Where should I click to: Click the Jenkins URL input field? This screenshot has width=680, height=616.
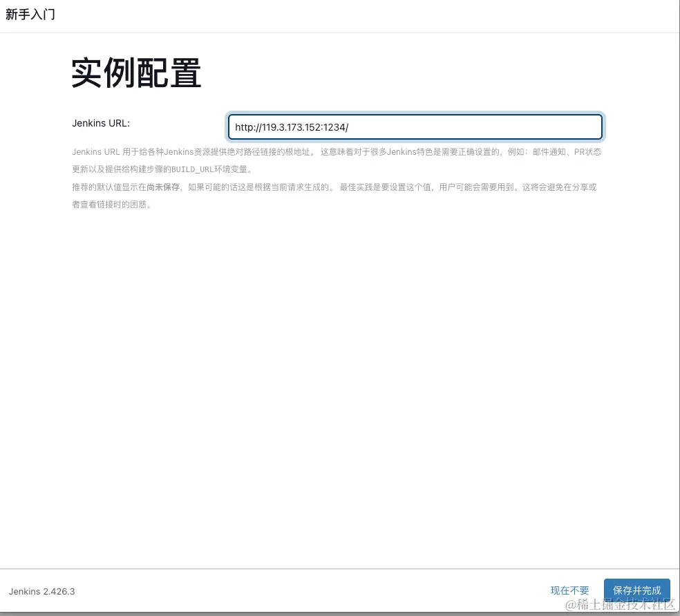(415, 127)
